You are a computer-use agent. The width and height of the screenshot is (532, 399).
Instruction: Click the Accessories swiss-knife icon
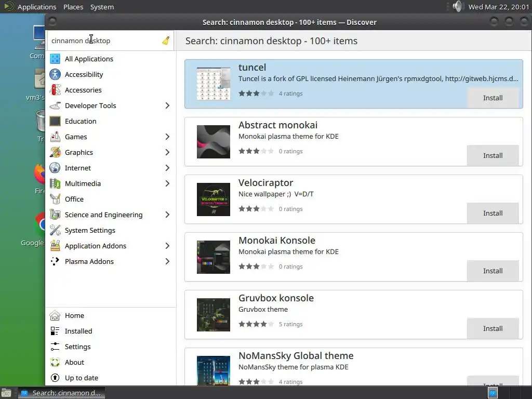click(x=55, y=90)
